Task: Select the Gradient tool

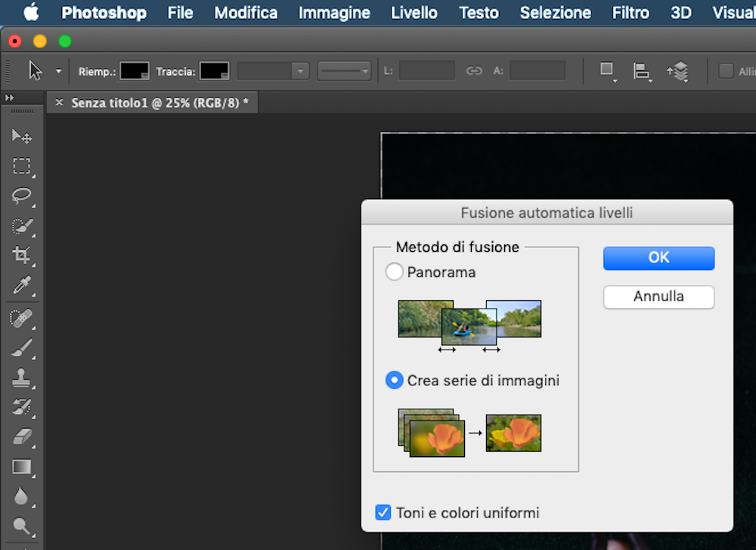Action: point(22,467)
